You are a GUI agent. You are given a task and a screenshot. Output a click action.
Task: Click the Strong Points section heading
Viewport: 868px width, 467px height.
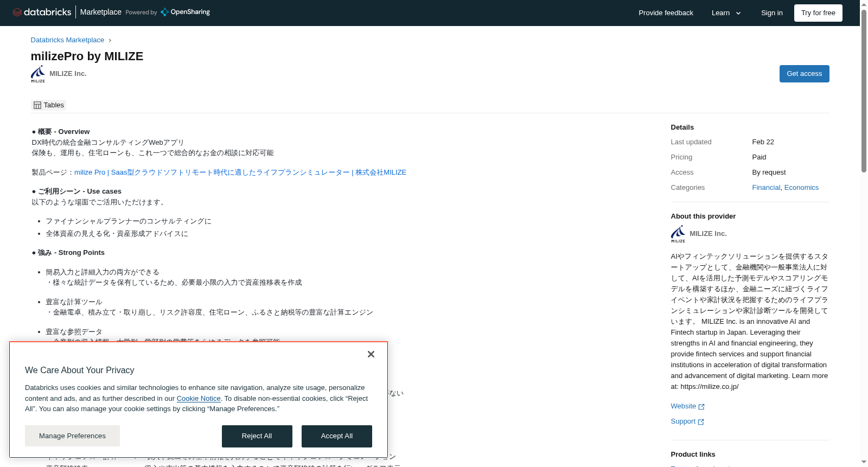point(68,253)
